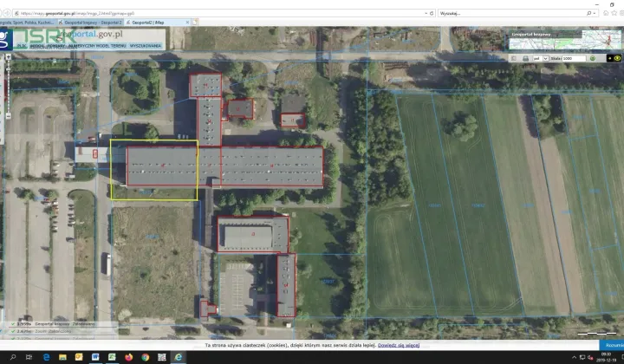
Task: Click the page refresh icon in address bar
Action: coord(432,13)
